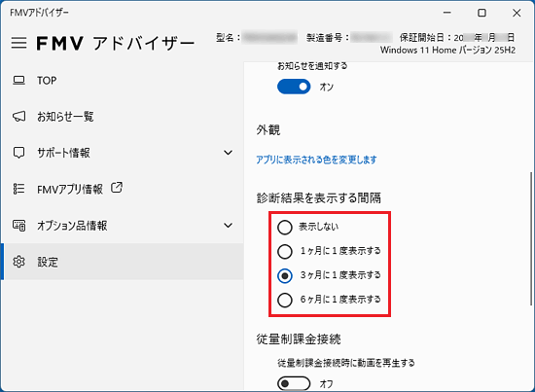Click the サポート情報 speech bubble icon
This screenshot has width=535, height=392.
click(x=18, y=153)
